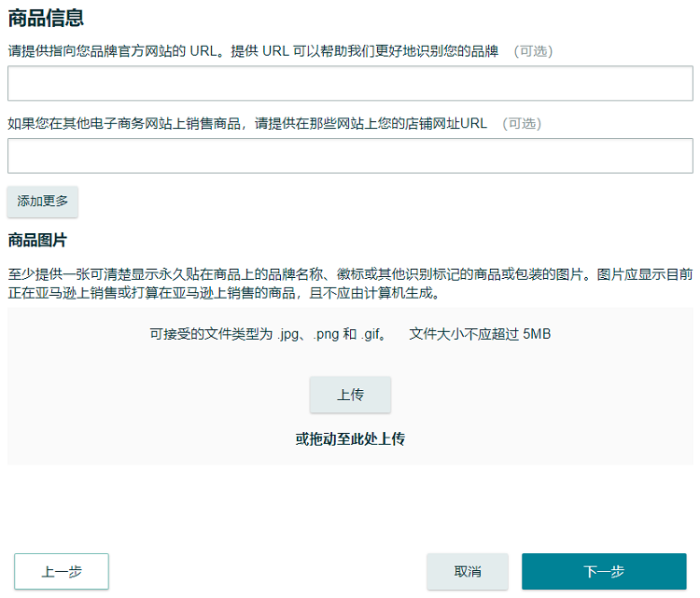Click the 商品信息 heading
The width and height of the screenshot is (700, 598).
[46, 17]
